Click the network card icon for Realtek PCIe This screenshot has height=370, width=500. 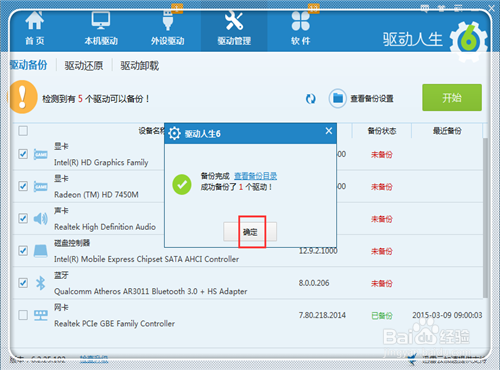[x=41, y=315]
